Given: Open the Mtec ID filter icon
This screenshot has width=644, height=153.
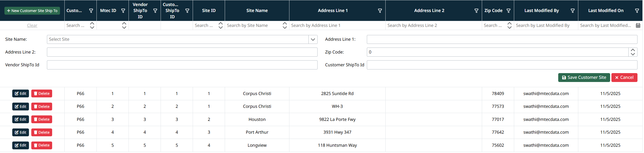Looking at the screenshot, I should [x=123, y=11].
